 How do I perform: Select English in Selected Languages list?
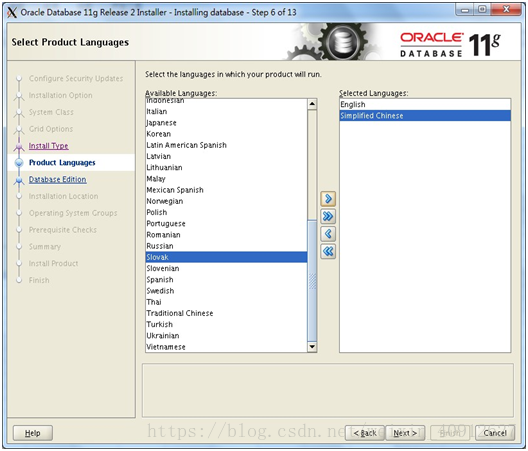pos(425,104)
